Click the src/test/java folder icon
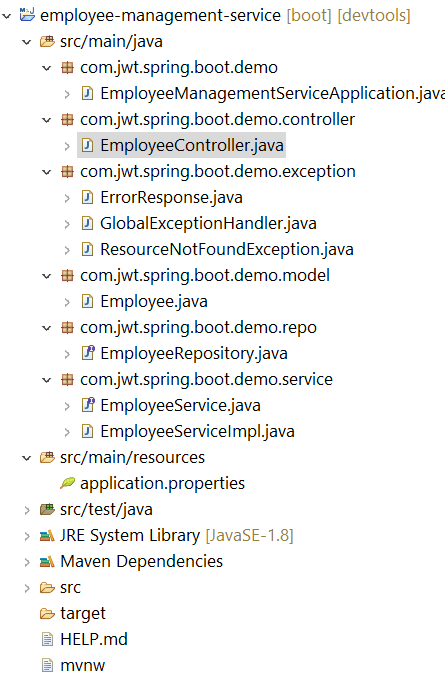The width and height of the screenshot is (445, 677). click(47, 509)
